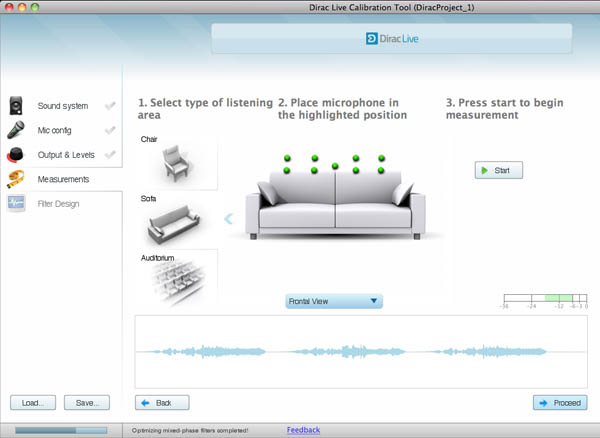Click the Output & Levels knob icon
This screenshot has height=438, width=600.
(15, 155)
